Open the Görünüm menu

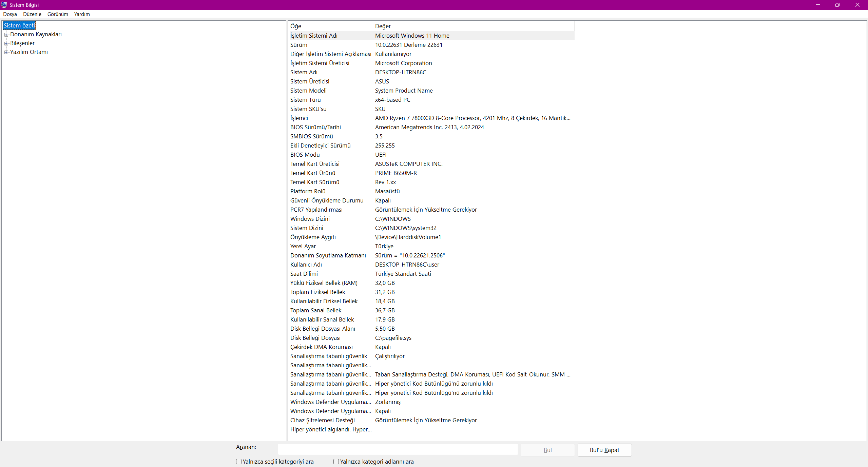pos(58,14)
